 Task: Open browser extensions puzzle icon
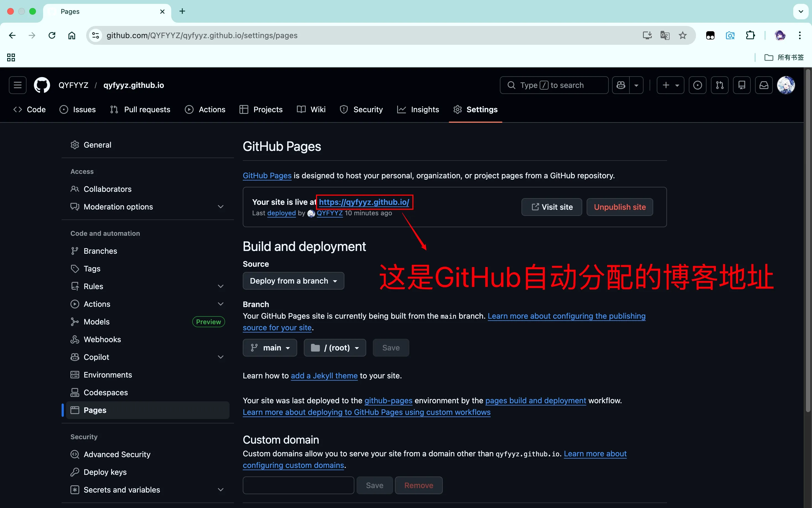click(750, 35)
